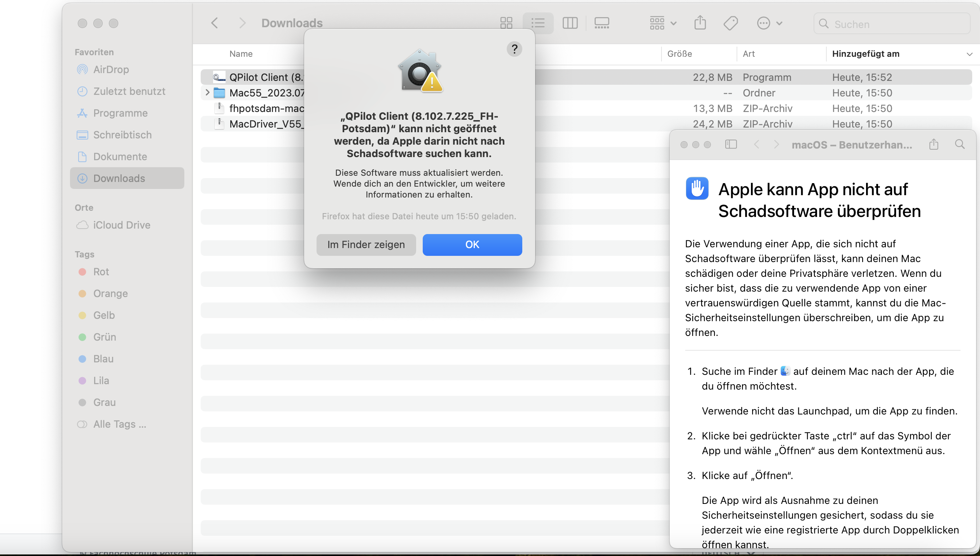Click the Suchen search field
The width and height of the screenshot is (980, 556).
click(x=892, y=24)
